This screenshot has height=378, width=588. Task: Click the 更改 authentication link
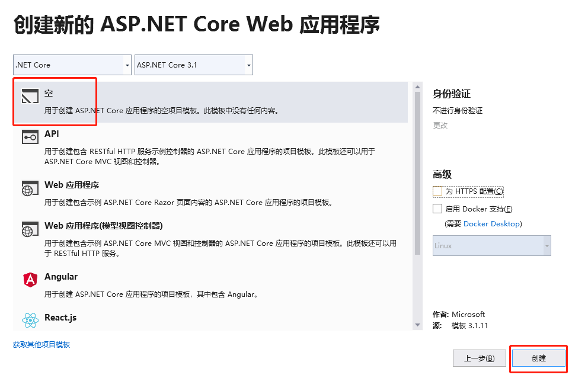(x=440, y=125)
